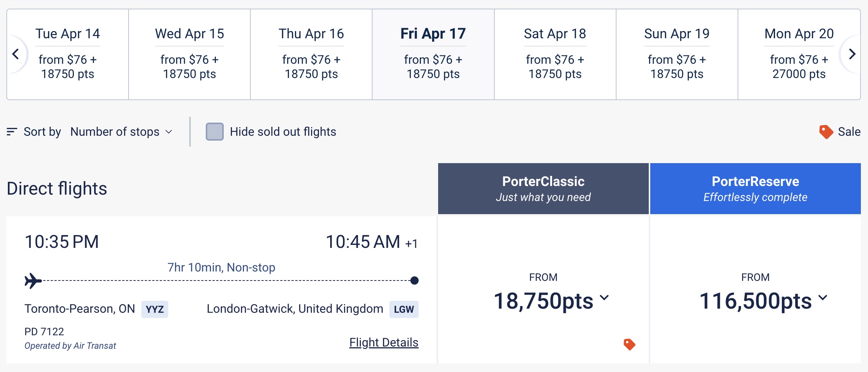Click the PorterClassic column header
868x372 pixels.
(x=543, y=189)
